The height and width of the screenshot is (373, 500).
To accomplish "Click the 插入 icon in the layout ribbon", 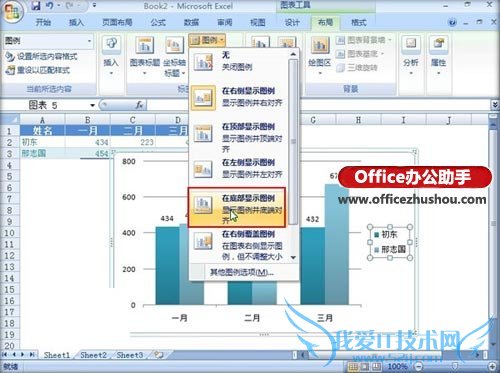I will click(x=111, y=44).
